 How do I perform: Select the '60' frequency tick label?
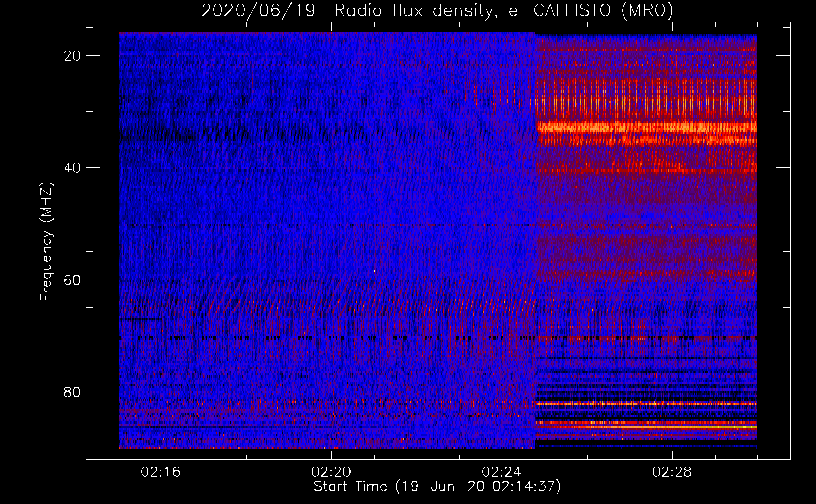point(72,280)
